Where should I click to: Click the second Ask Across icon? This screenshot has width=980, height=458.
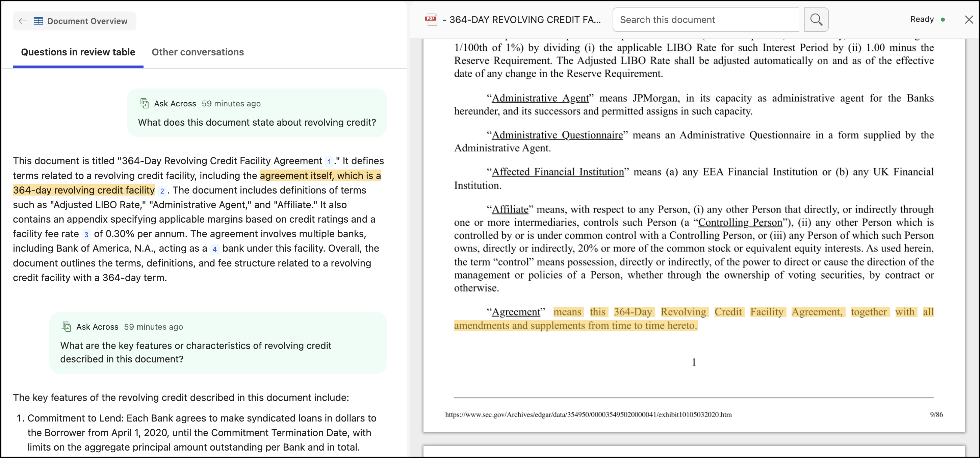[x=67, y=326]
